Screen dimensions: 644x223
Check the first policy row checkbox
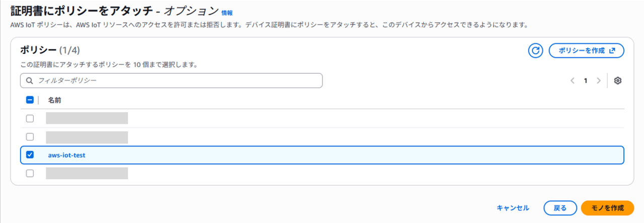coord(30,119)
